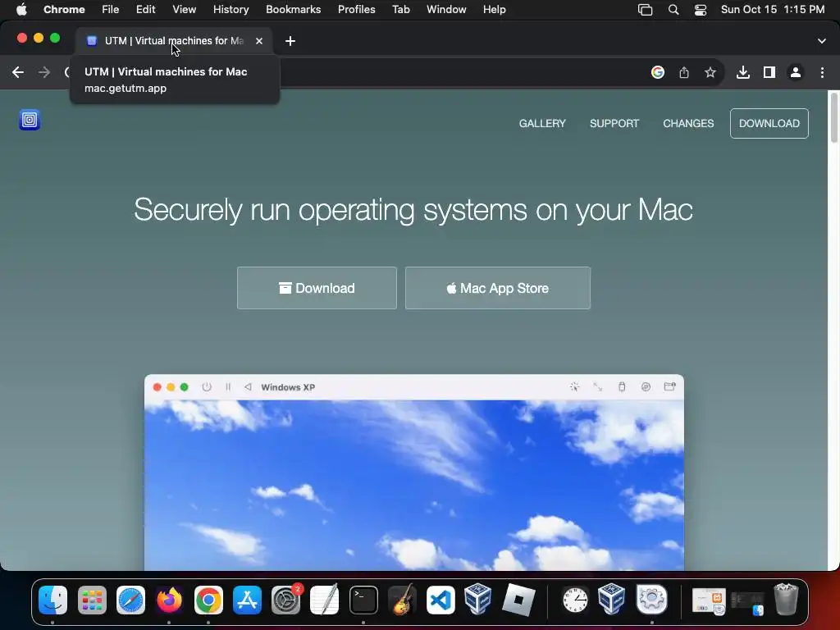
Task: Click the browser forward arrow
Action: pyautogui.click(x=44, y=72)
